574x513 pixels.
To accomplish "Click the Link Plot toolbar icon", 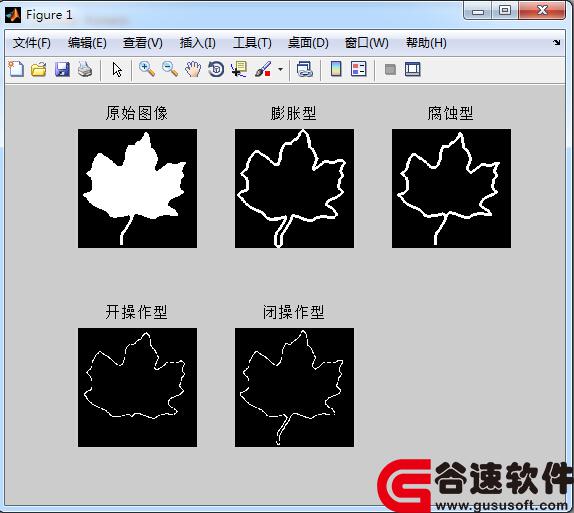I will click(305, 69).
